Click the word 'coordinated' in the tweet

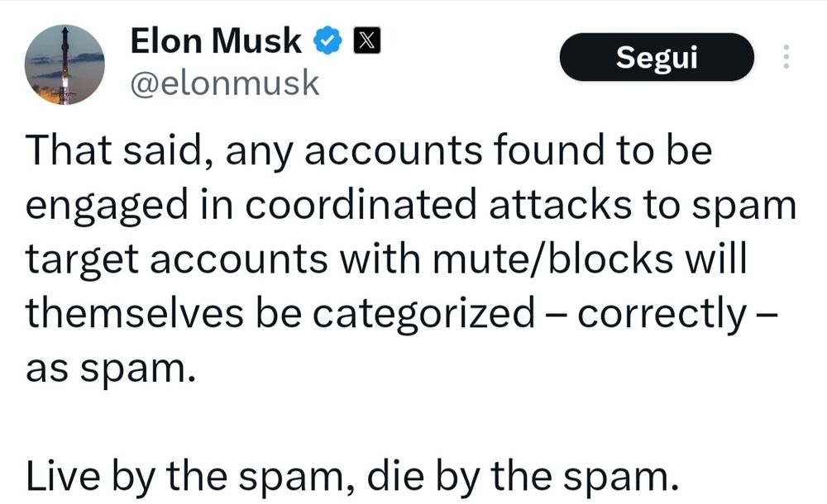pos(361,206)
